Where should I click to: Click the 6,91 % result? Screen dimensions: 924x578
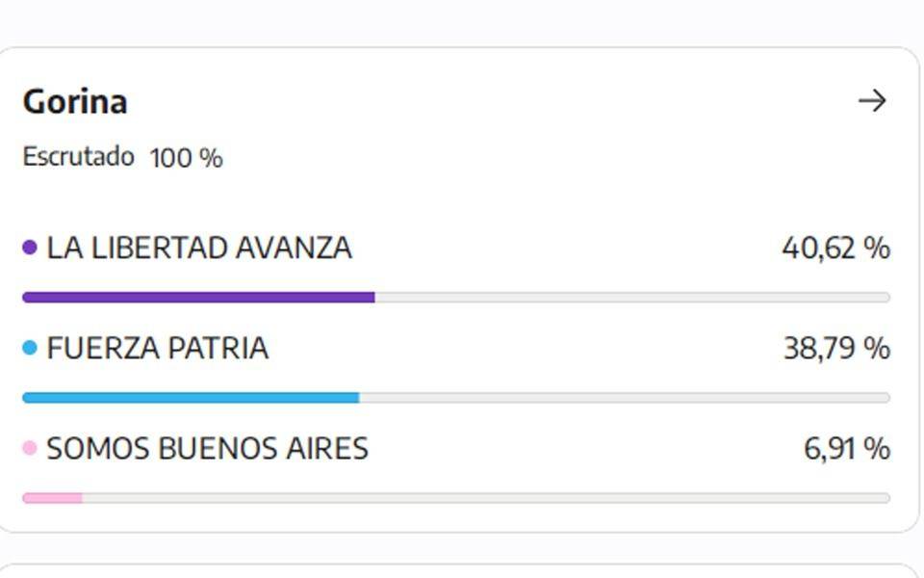(847, 448)
